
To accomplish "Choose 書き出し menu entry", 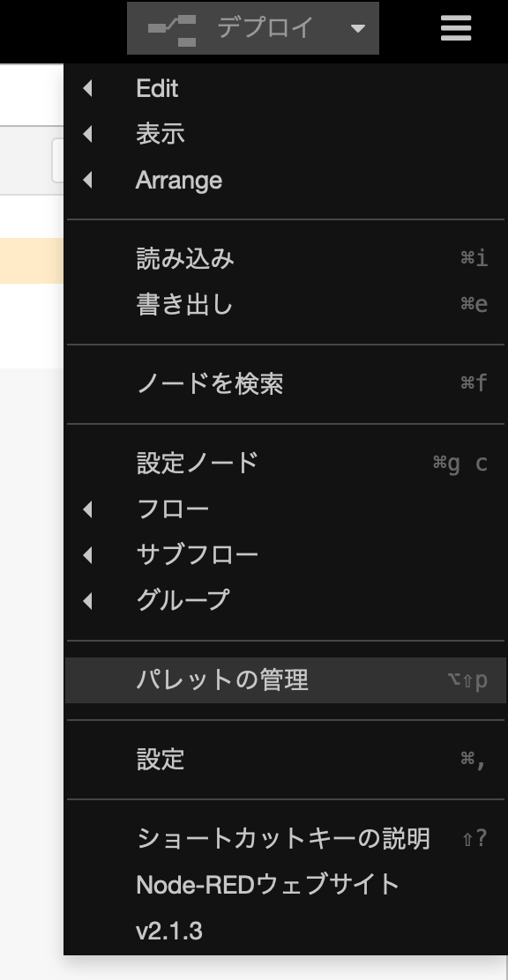I will click(x=285, y=304).
